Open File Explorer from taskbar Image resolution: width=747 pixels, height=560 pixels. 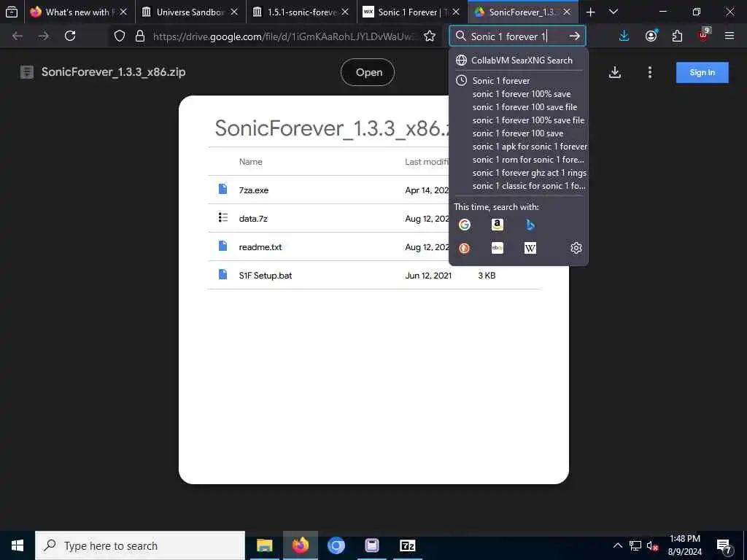click(264, 545)
